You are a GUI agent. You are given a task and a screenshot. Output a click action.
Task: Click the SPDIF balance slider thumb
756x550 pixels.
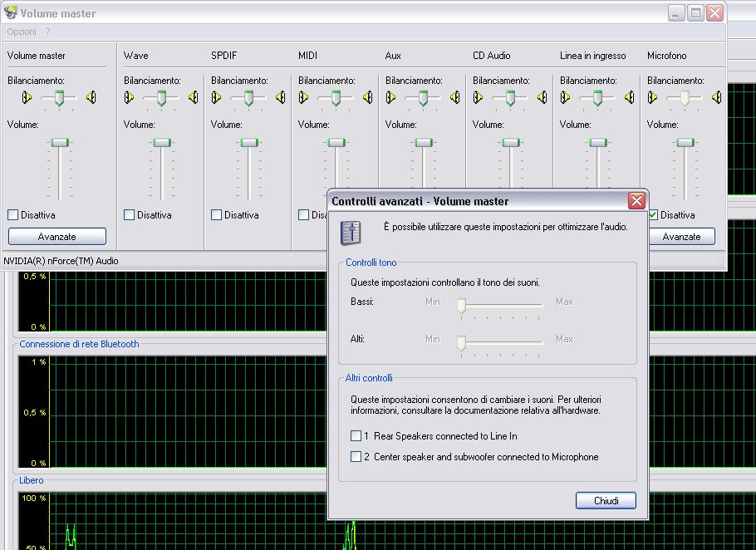[x=248, y=97]
